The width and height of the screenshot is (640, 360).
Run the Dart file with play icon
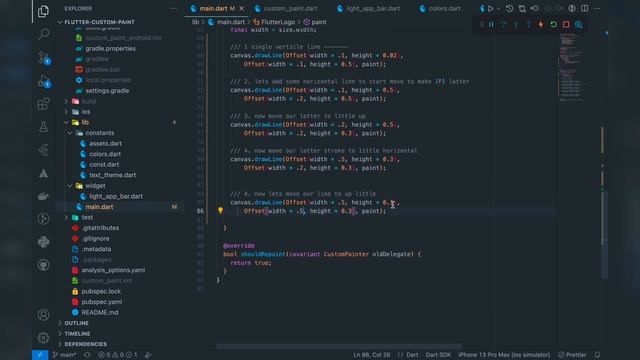coord(490,8)
